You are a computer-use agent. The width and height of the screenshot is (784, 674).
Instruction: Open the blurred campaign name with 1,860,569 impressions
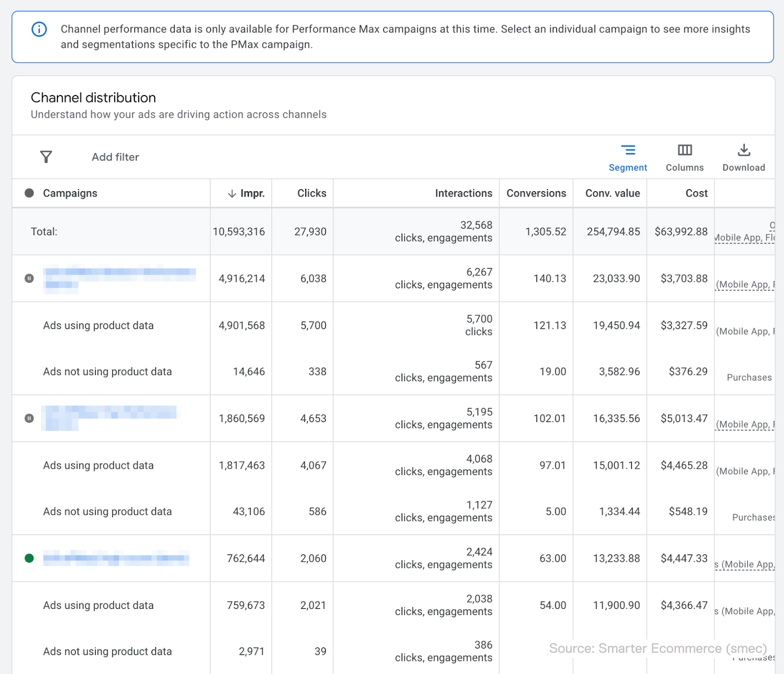[110, 418]
